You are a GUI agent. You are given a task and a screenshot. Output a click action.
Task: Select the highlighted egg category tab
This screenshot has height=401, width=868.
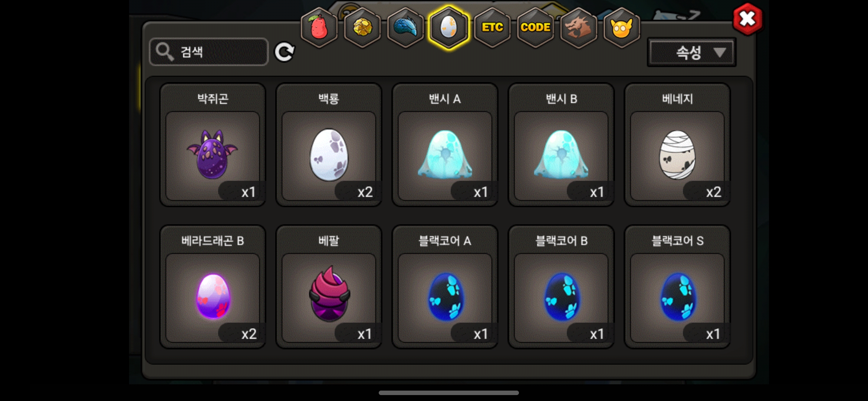pyautogui.click(x=449, y=27)
